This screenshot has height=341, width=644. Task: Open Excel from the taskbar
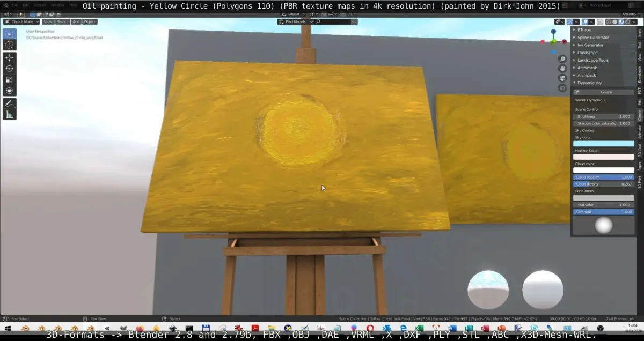coord(419,328)
